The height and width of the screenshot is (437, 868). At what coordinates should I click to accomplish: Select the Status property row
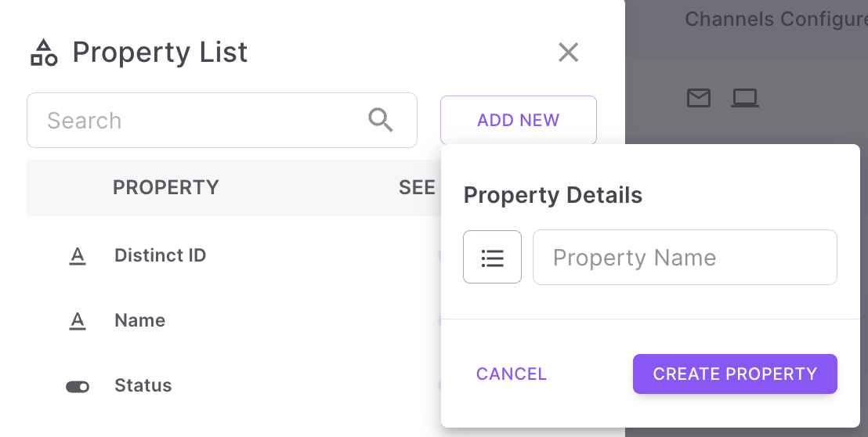[143, 385]
